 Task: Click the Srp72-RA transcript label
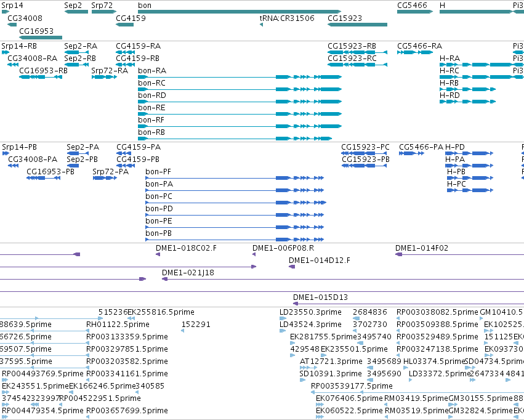pyautogui.click(x=110, y=71)
